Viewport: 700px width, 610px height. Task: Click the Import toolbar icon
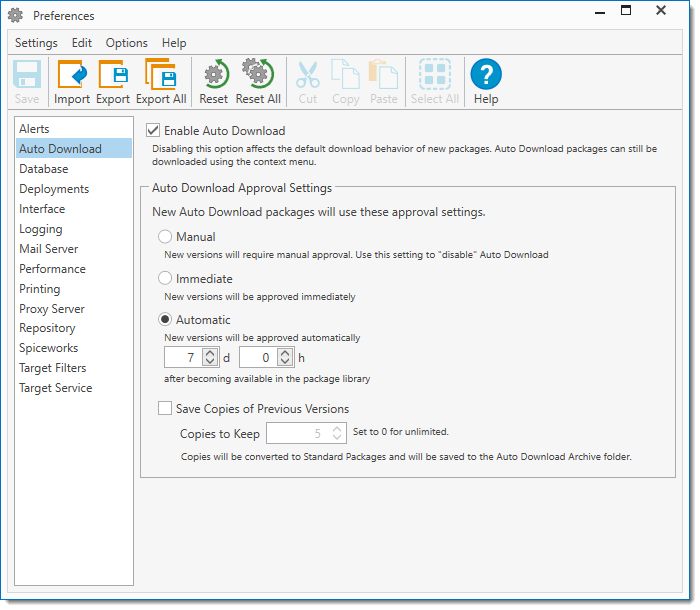(72, 75)
